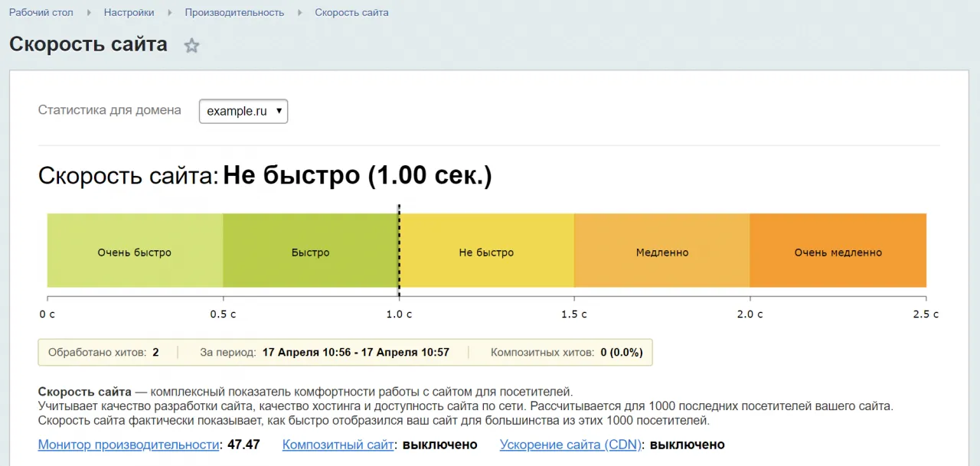Open Настройки breadcrumb item
Screen dimensions: 980x466
[x=129, y=12]
